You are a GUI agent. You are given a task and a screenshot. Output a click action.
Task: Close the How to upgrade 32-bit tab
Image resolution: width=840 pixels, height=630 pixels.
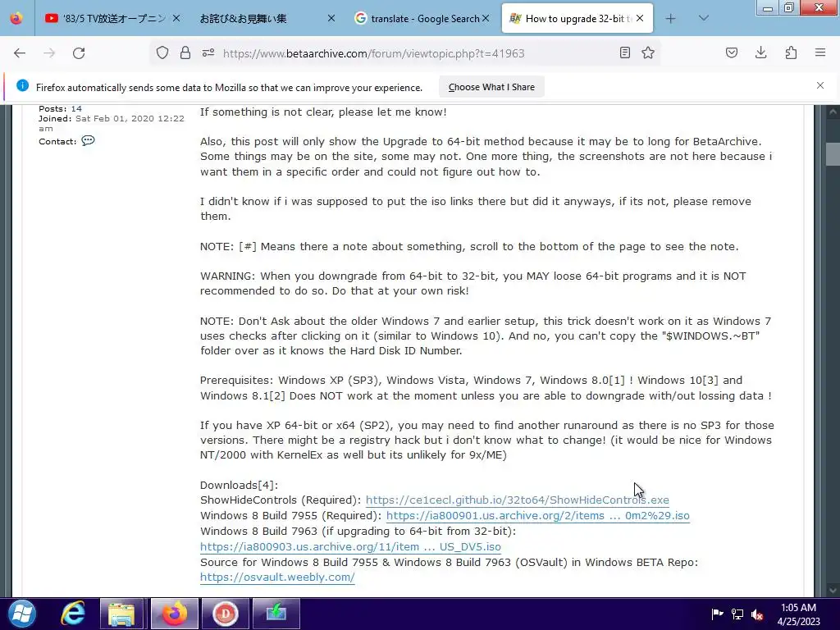point(640,18)
